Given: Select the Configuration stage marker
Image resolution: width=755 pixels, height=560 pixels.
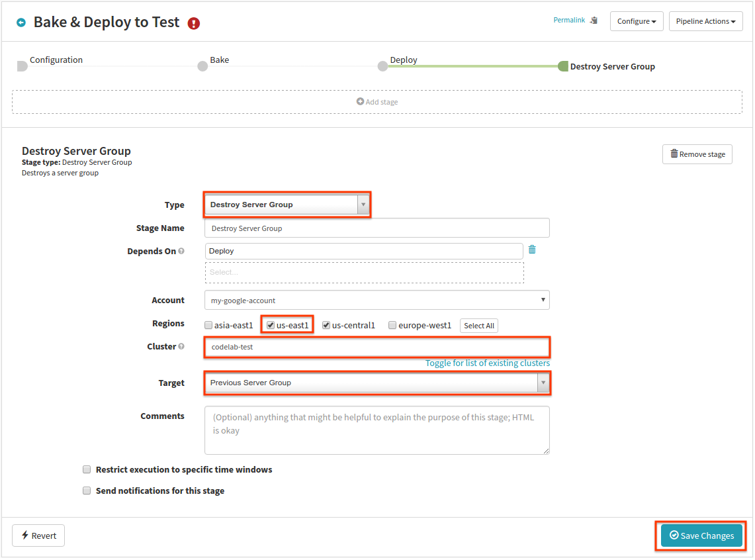Looking at the screenshot, I should pos(22,66).
